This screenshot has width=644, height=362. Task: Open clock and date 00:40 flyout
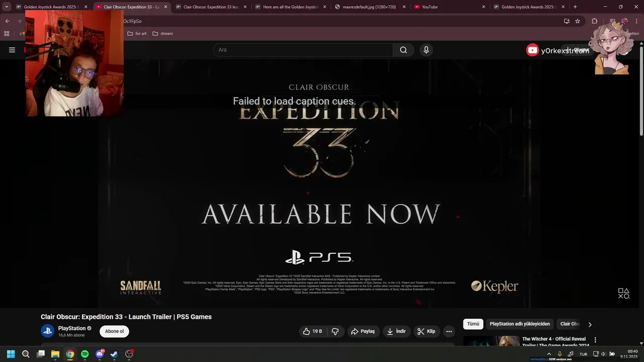pos(629,354)
